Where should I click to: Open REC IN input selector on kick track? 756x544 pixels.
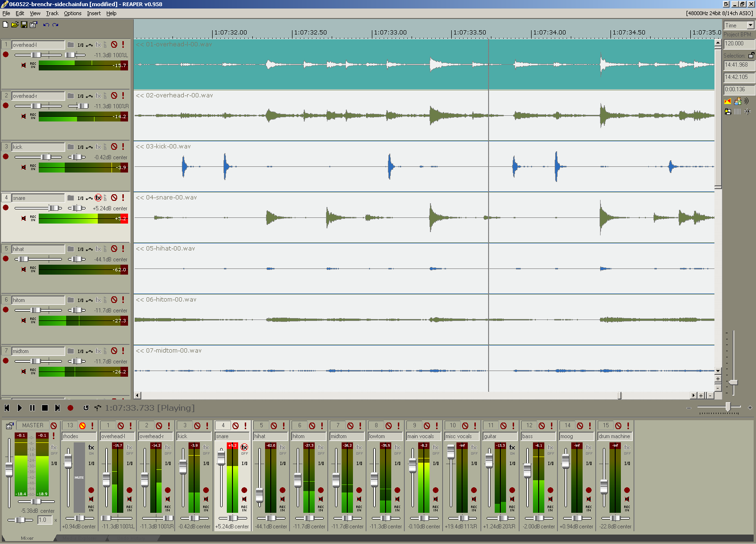(33, 167)
